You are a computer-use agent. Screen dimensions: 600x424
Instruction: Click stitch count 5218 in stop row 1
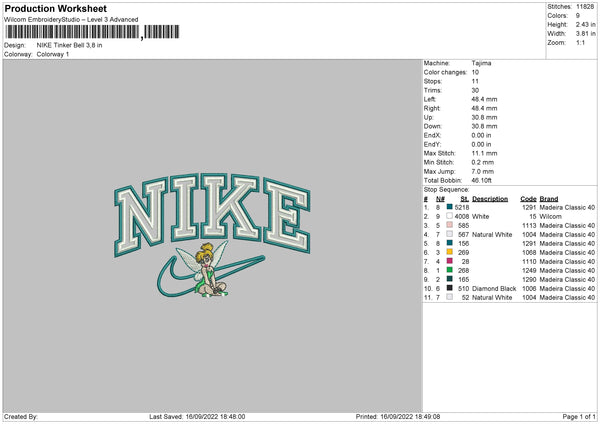462,207
